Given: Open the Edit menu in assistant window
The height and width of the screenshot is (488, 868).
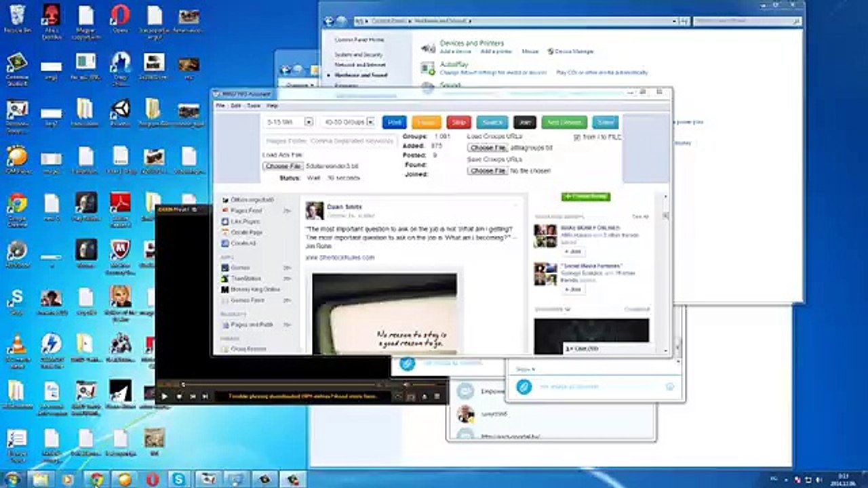Looking at the screenshot, I should click(236, 106).
